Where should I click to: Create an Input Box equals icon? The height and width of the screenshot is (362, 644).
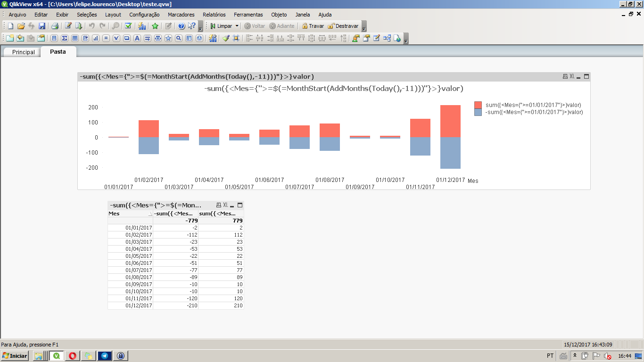[106, 38]
